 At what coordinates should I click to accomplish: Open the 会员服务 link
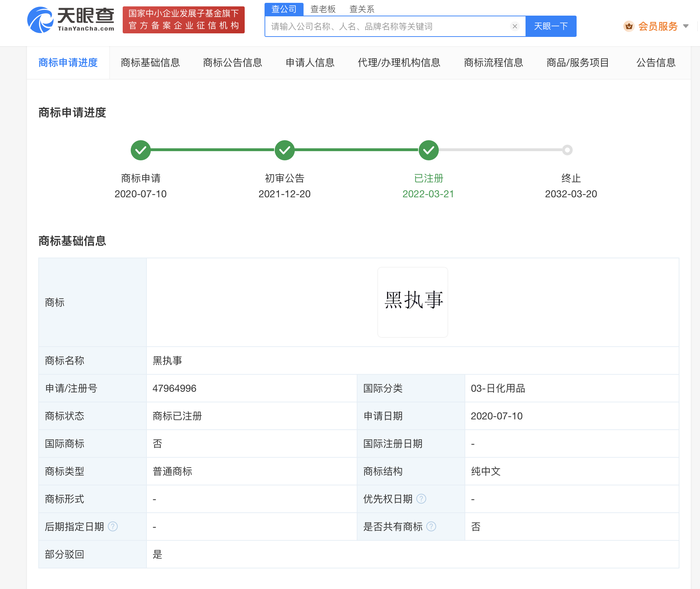tap(658, 26)
